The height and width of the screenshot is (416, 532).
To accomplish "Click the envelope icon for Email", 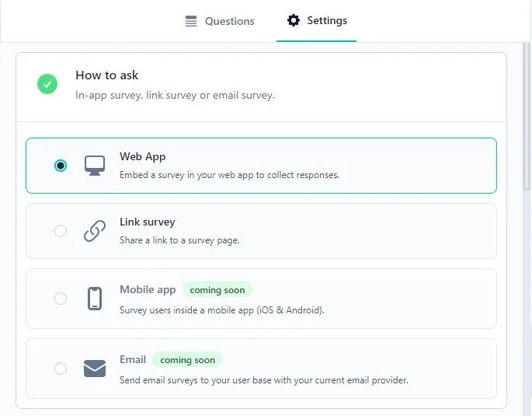I will (94, 369).
